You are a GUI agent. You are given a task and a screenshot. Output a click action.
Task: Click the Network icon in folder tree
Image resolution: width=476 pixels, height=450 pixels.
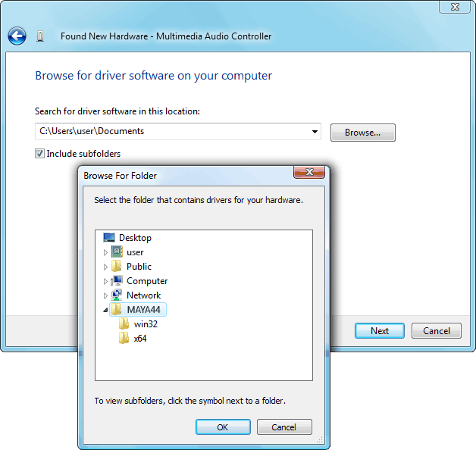117,295
